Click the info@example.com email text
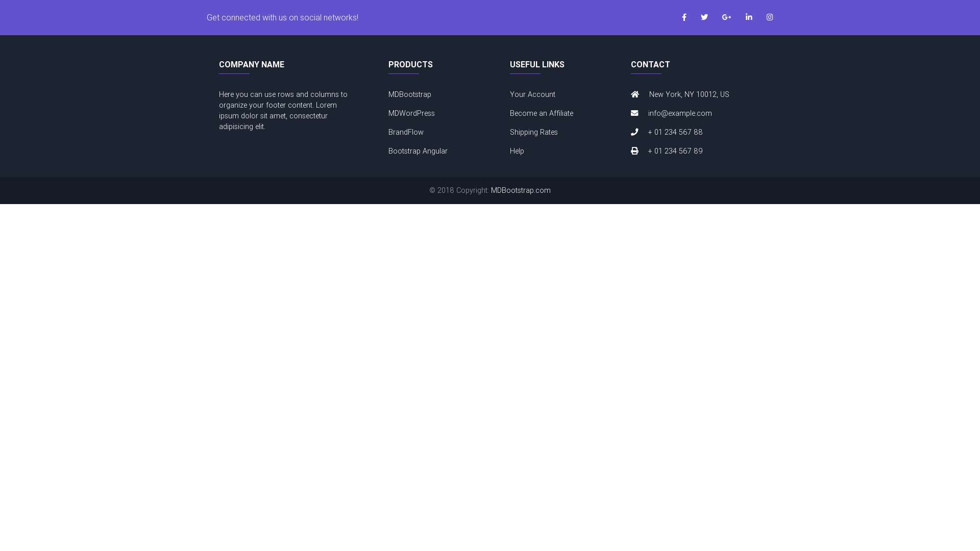The height and width of the screenshot is (551, 980). point(679,113)
